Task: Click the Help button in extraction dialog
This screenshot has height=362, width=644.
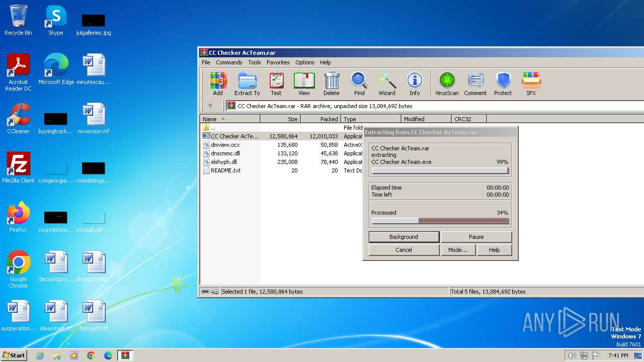Action: click(495, 250)
